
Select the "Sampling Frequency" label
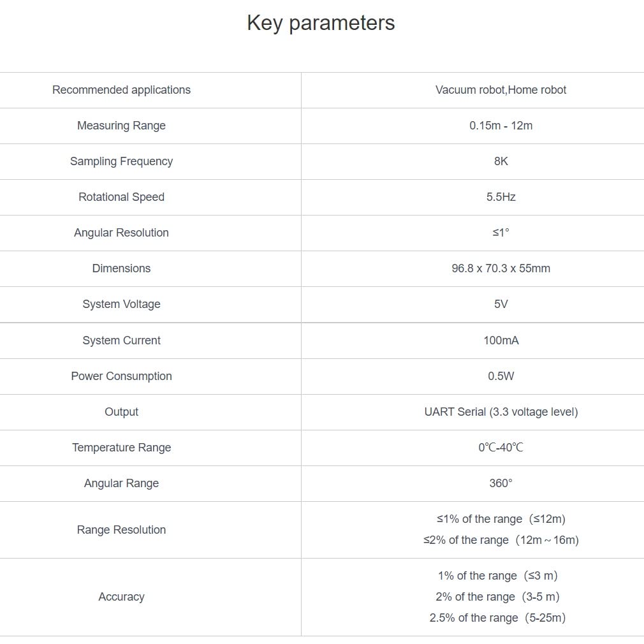click(121, 161)
